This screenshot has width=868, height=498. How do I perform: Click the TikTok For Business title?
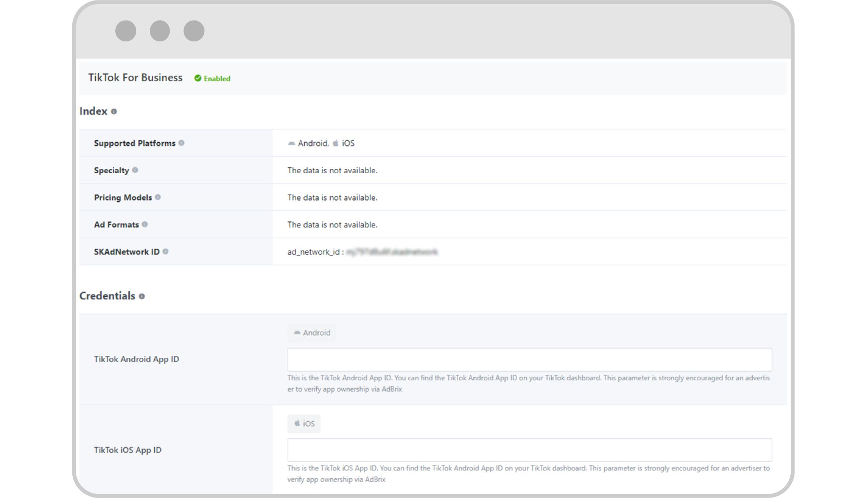click(135, 78)
